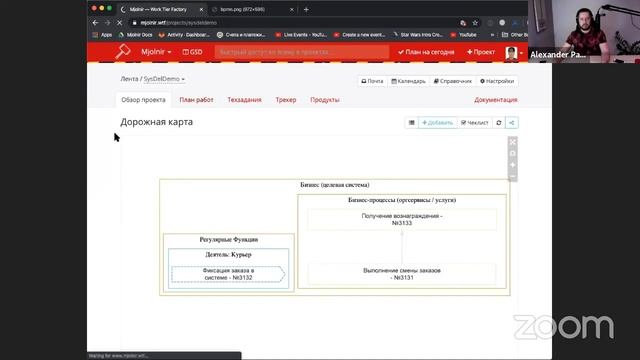
Task: Open the Mjolnir Docs bookmark
Action: (136, 35)
